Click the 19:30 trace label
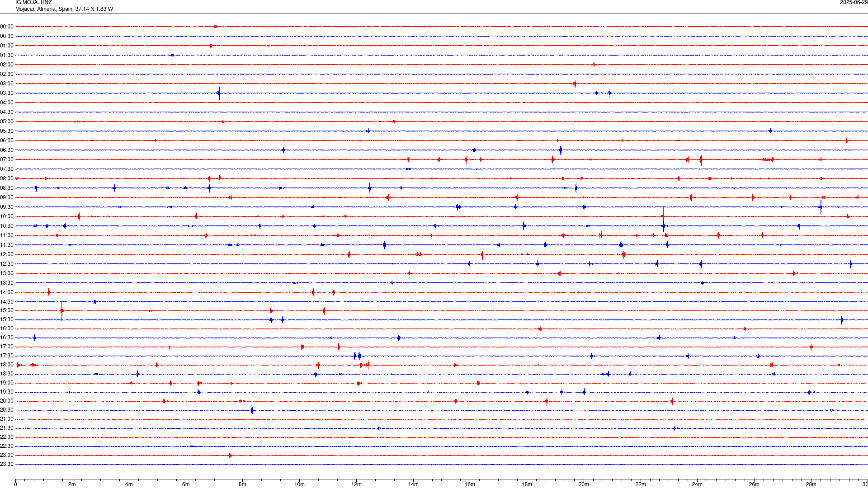Image resolution: width=868 pixels, height=488 pixels. pyautogui.click(x=7, y=392)
